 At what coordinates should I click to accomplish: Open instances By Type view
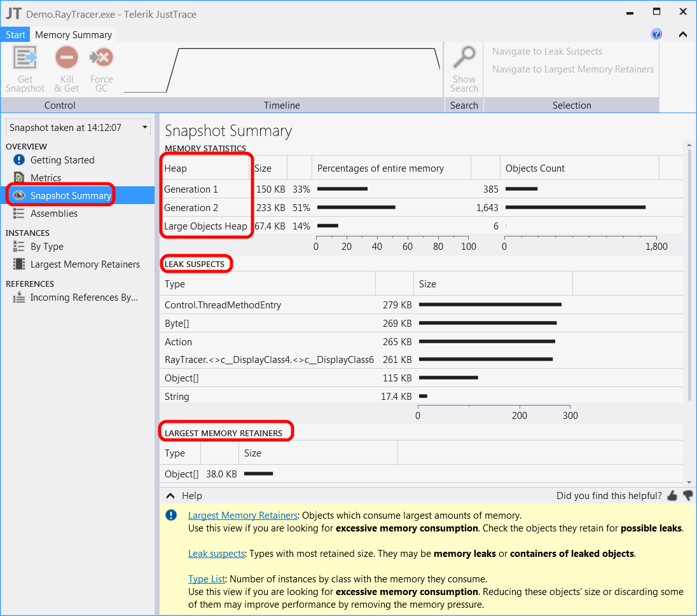[x=46, y=247]
